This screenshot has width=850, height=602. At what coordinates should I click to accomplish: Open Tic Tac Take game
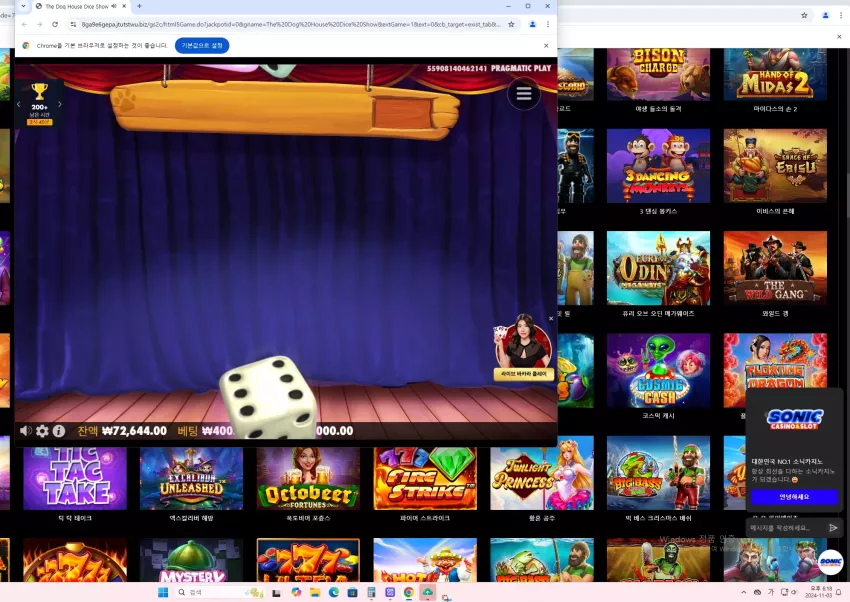coord(75,478)
